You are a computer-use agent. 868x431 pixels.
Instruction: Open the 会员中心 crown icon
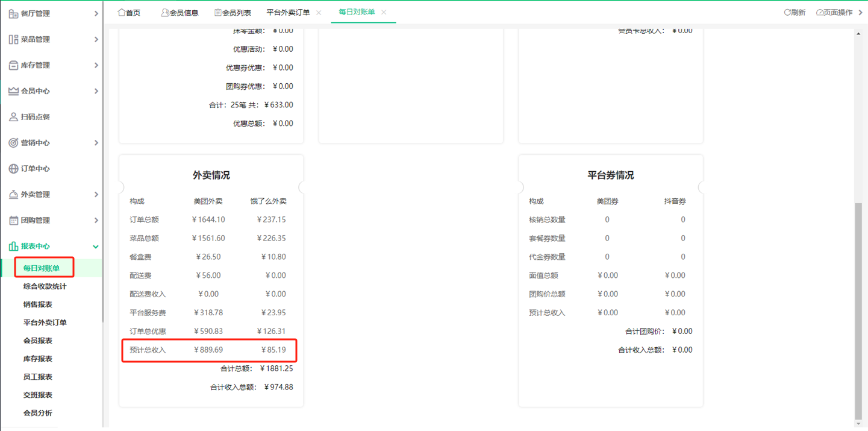pyautogui.click(x=12, y=90)
